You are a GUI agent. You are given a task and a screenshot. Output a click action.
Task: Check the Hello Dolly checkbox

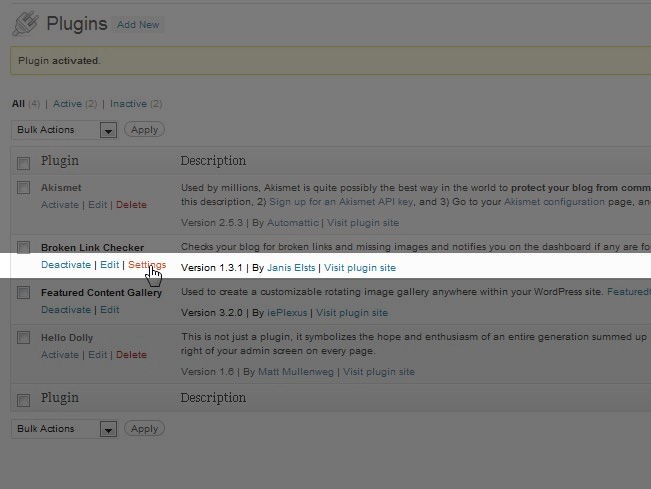pos(24,337)
